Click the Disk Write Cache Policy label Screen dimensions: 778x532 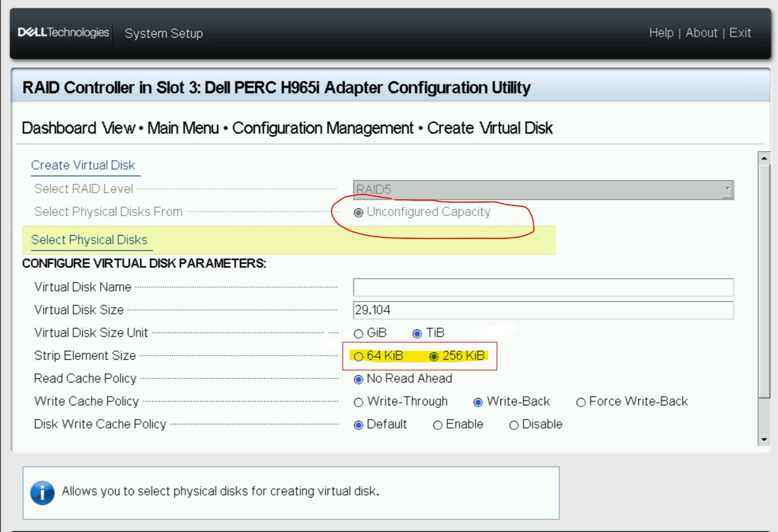point(100,424)
